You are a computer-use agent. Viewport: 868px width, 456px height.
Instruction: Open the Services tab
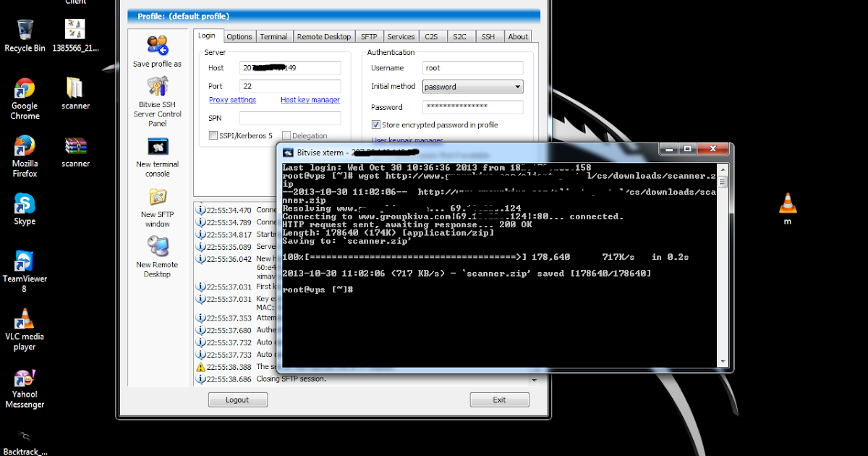click(x=401, y=36)
